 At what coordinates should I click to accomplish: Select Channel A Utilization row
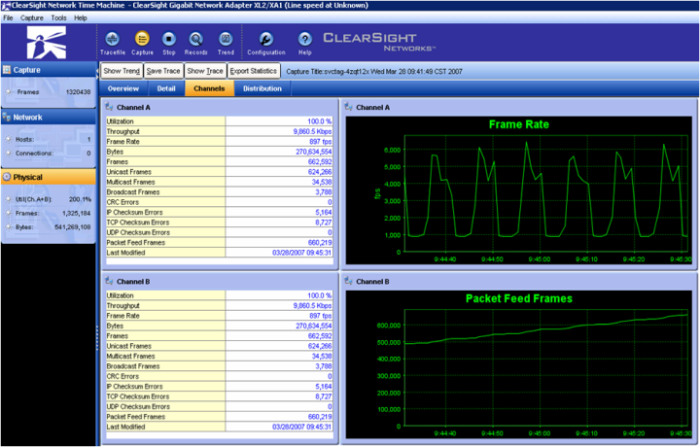tap(219, 121)
